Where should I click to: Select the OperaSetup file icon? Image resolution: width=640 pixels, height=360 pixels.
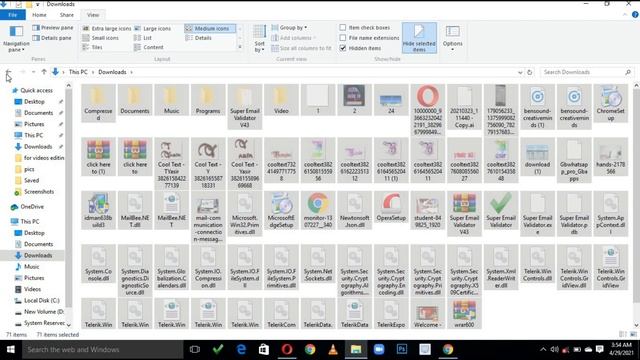coord(391,207)
